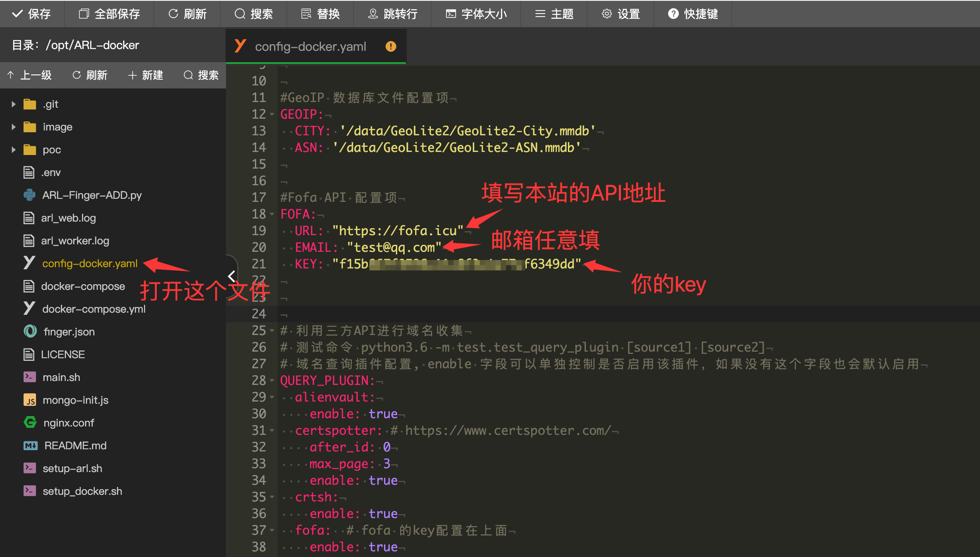The image size is (980, 557).
Task: Expand the image folder
Action: pyautogui.click(x=14, y=127)
